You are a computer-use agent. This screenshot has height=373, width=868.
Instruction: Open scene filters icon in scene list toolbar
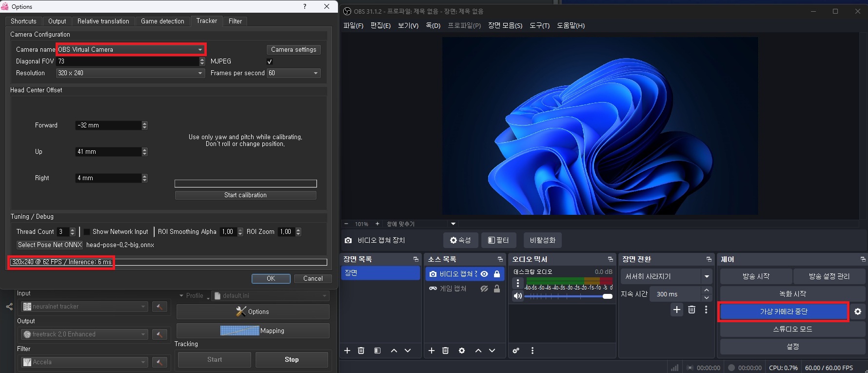377,351
